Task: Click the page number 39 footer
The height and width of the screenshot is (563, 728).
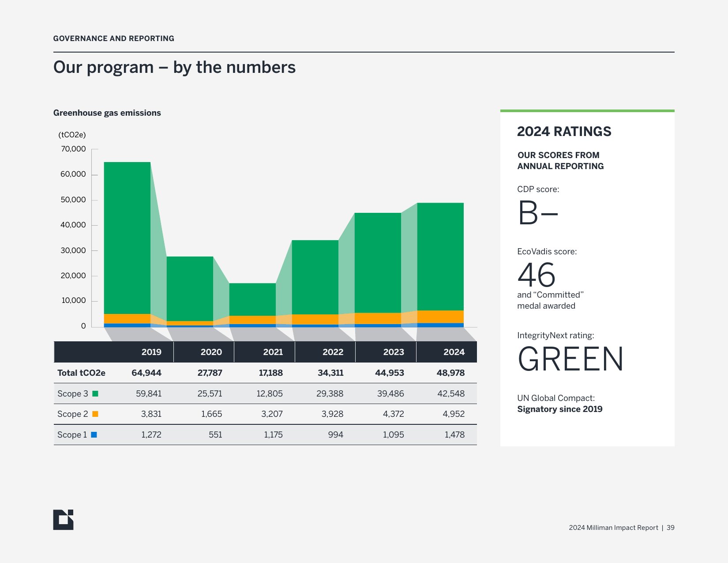Action: 671,528
